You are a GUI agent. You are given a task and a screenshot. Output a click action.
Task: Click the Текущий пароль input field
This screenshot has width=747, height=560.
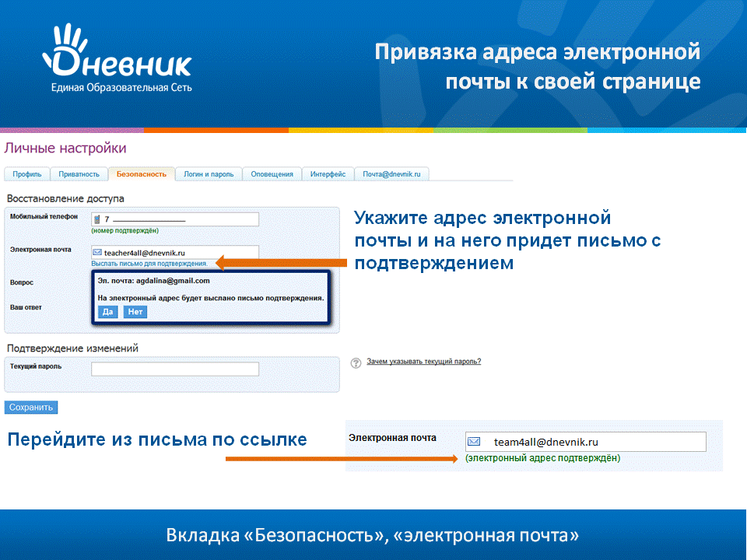coord(175,369)
